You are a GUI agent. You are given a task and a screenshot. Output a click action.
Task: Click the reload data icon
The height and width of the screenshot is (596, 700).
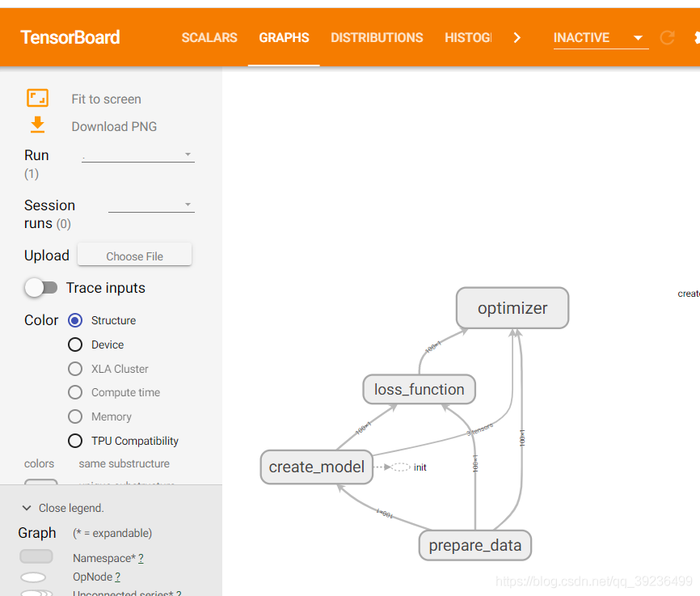point(667,37)
